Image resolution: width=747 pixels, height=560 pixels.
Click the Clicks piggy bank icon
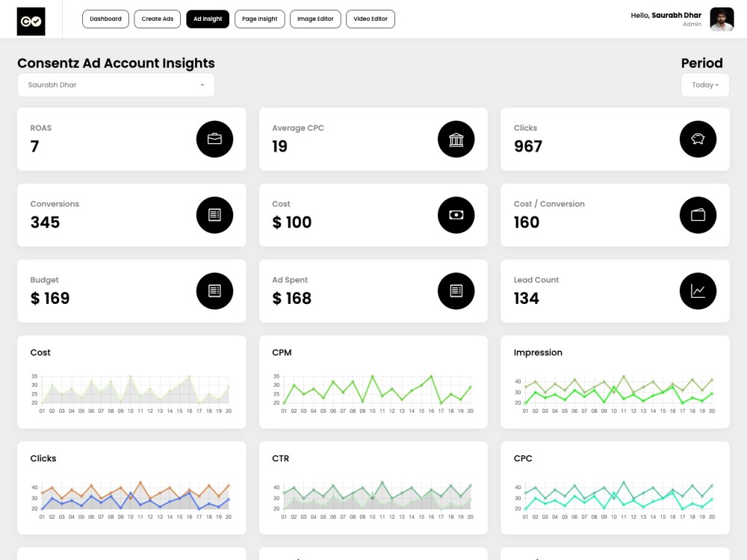698,139
